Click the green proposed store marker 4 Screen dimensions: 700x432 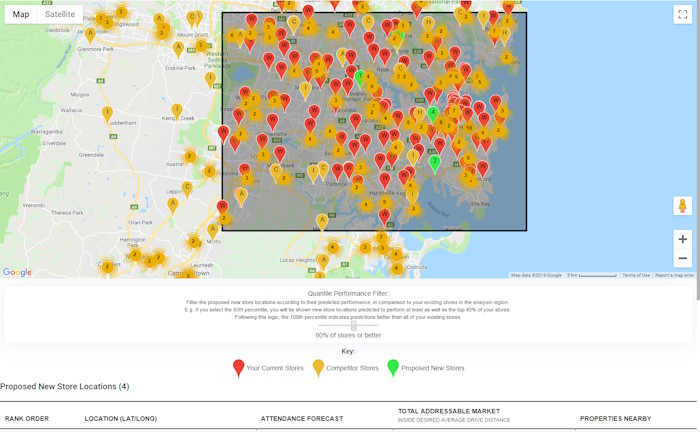coord(433,113)
